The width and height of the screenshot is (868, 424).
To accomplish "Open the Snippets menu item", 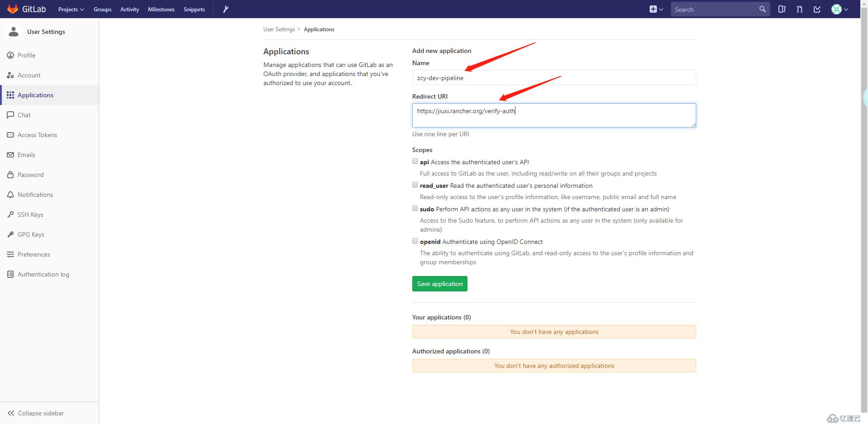I will 194,9.
